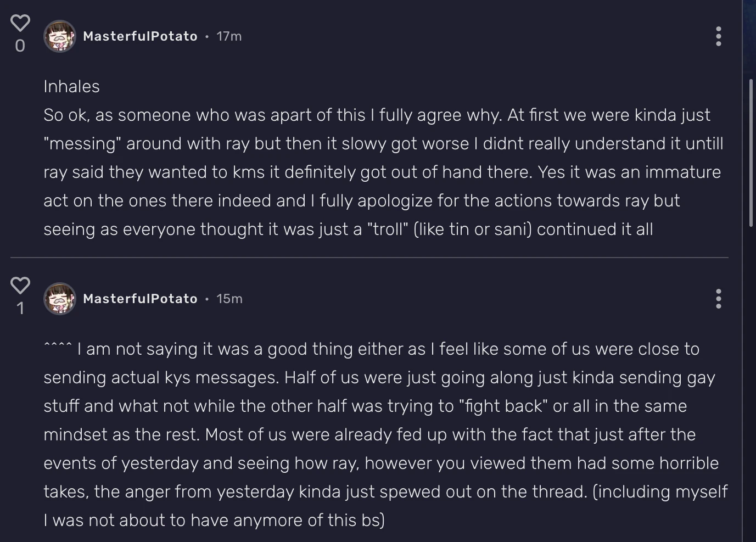Expand the options dropdown on the bottom comment
This screenshot has width=756, height=542.
(x=718, y=298)
